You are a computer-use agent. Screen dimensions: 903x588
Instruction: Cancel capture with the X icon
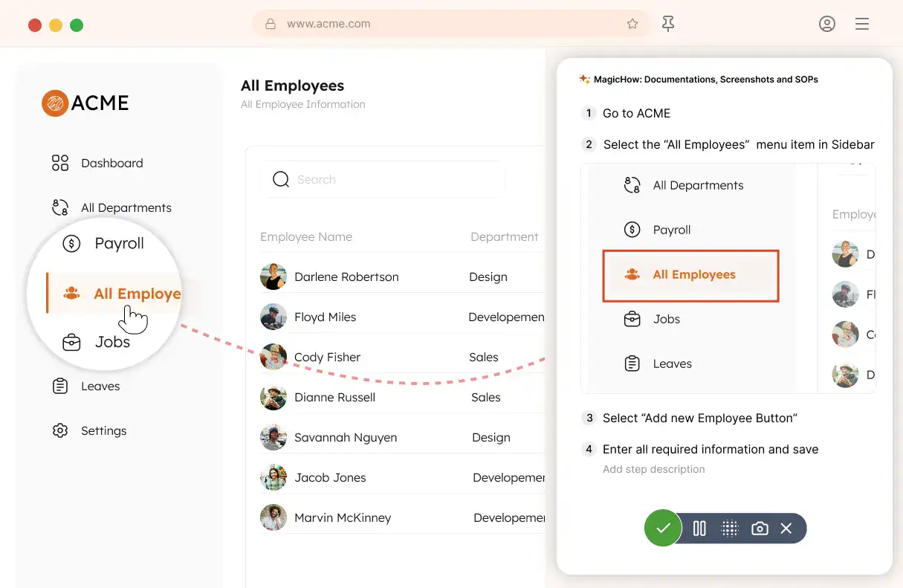[786, 529]
